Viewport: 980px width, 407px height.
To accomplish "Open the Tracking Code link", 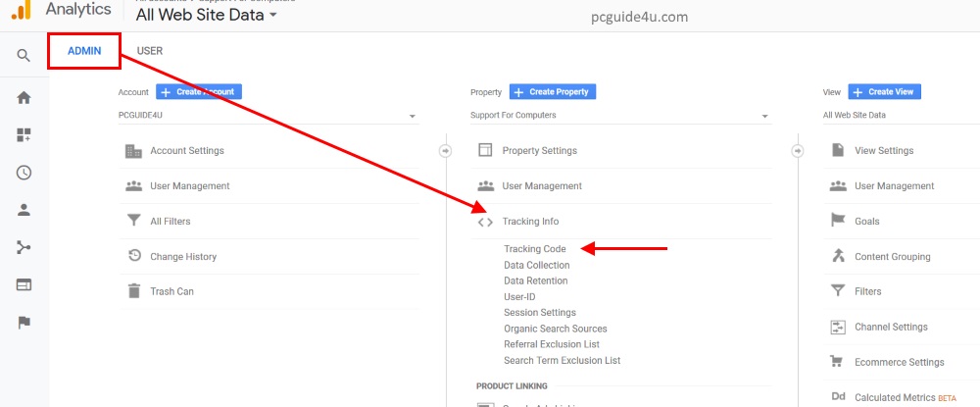I will click(535, 249).
